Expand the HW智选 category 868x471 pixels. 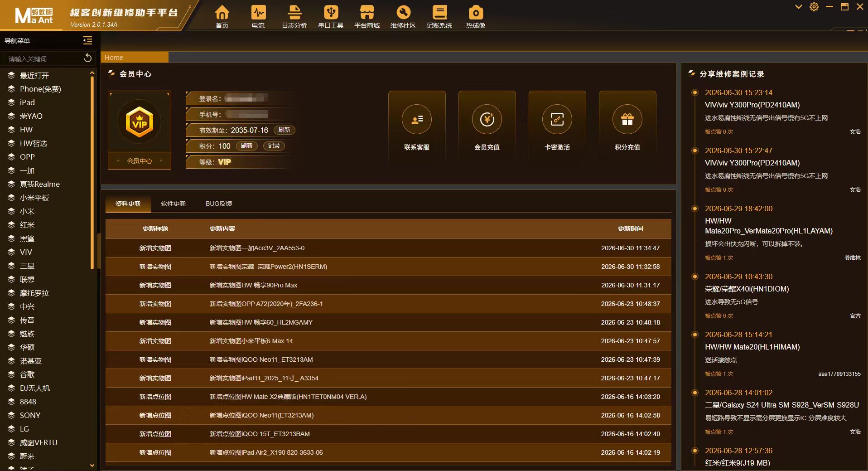(x=34, y=143)
